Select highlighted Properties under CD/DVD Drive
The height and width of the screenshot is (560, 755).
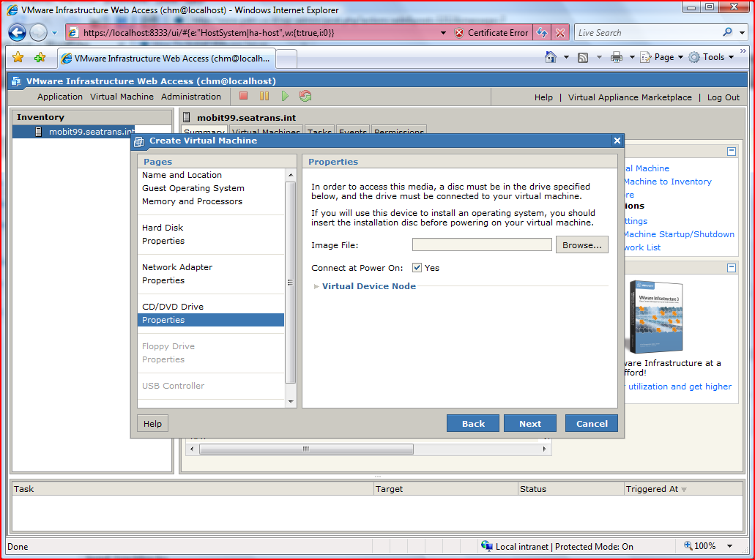[x=211, y=320]
